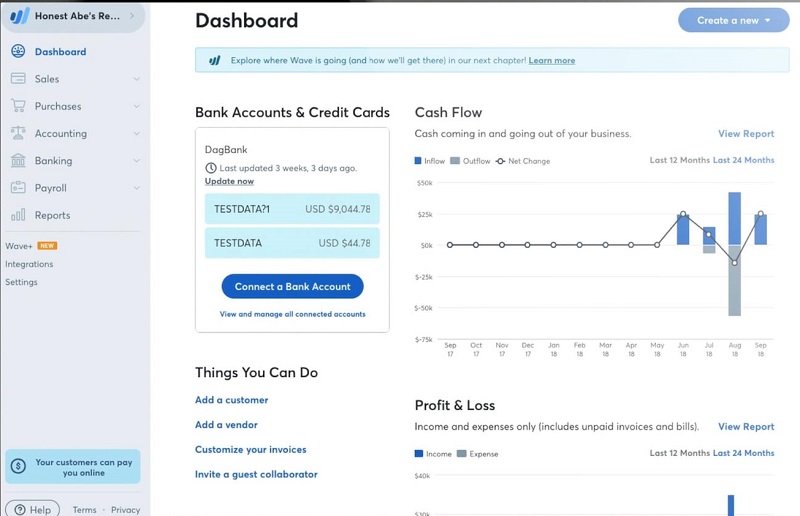The width and height of the screenshot is (800, 516).
Task: View Report for Profit & Loss
Action: coord(746,427)
